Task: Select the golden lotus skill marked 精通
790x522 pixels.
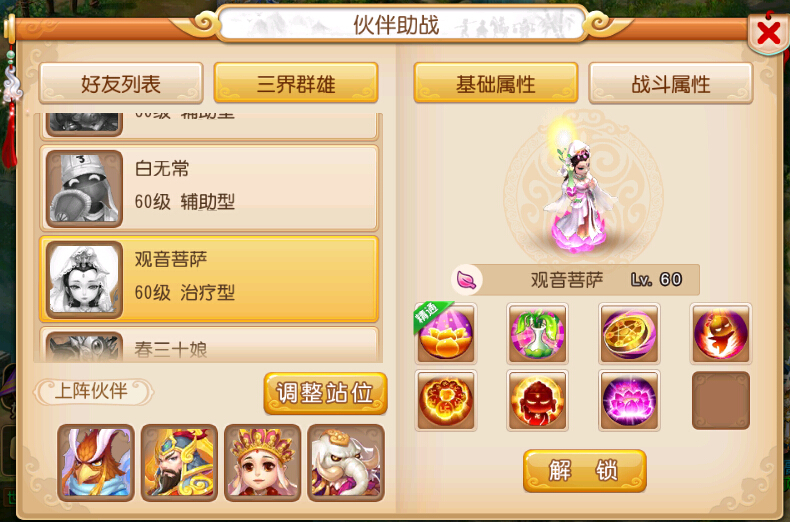Action: tap(445, 333)
